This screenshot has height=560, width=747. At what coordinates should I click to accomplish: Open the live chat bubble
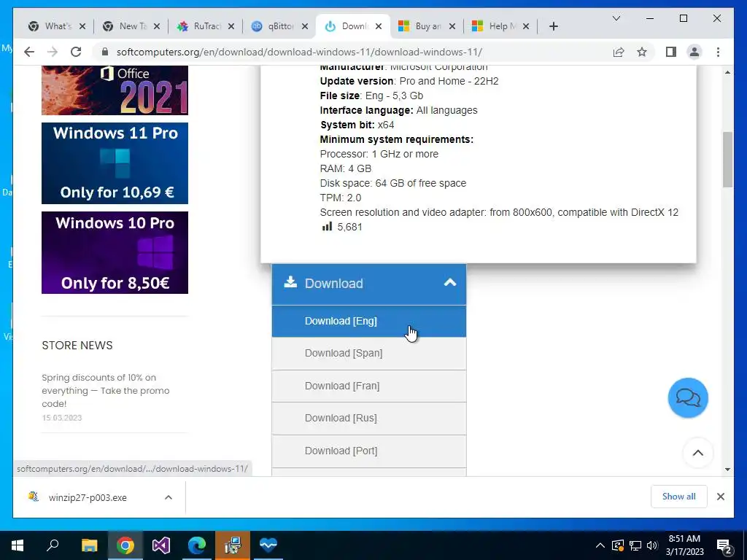688,398
